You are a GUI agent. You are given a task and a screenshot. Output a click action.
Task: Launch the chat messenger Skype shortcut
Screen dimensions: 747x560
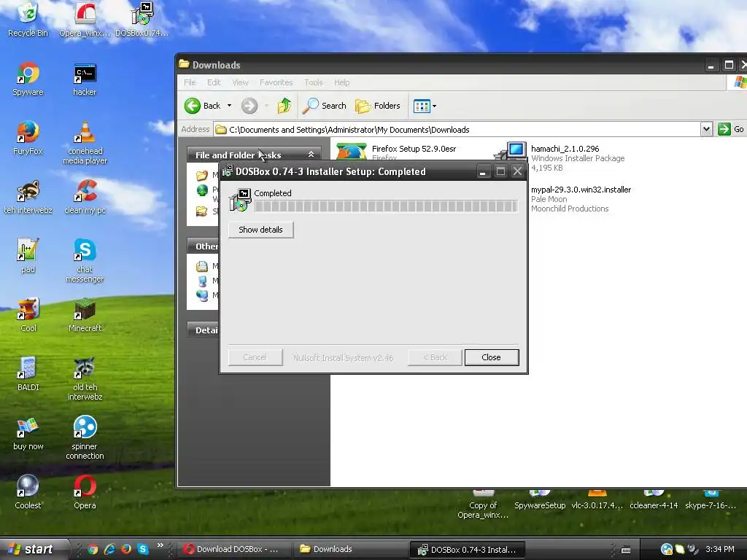tap(85, 260)
